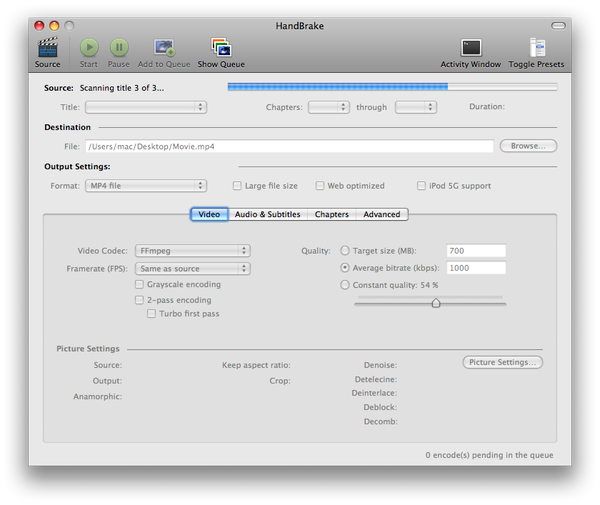Open the Format MP4 file dropdown
Screen dimensions: 600x505
click(146, 186)
